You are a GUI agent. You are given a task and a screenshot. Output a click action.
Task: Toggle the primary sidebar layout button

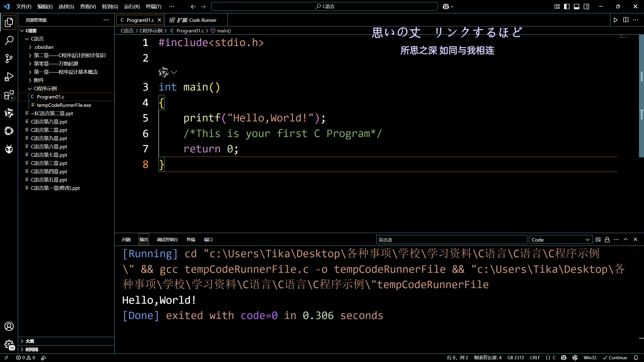pos(567,7)
